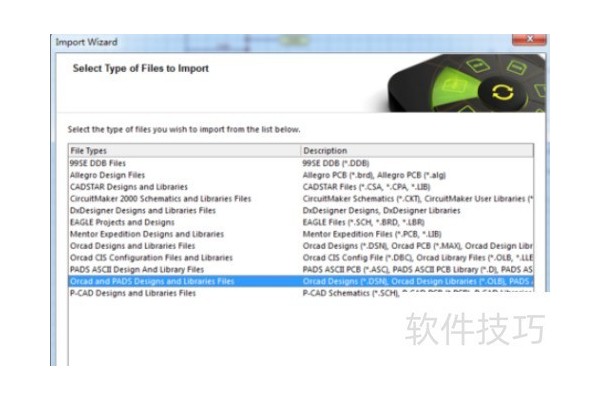Viewport: 600px width, 400px height.
Task: Click Mentor Expedition Files (*.PCB, *.LIB) description
Action: click(372, 234)
